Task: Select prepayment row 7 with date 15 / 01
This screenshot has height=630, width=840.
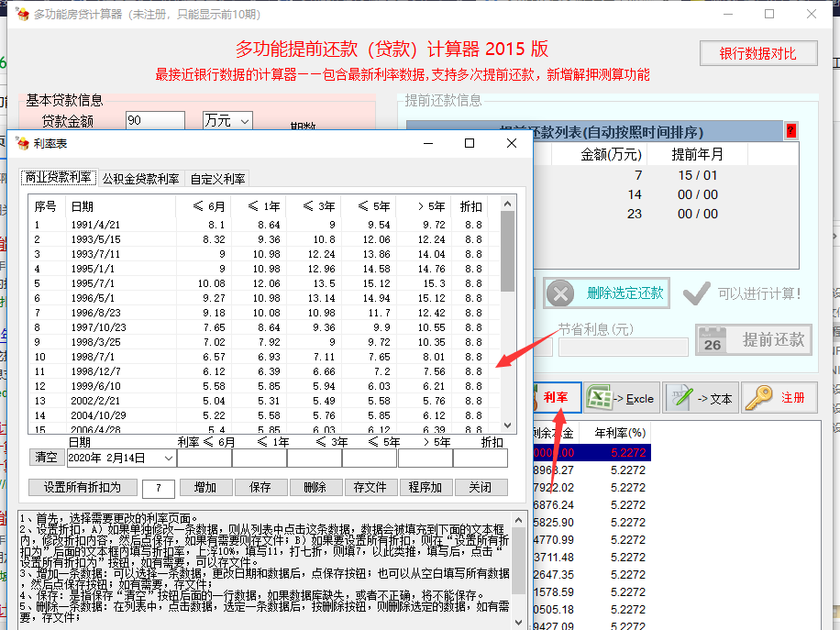Action: [x=666, y=175]
